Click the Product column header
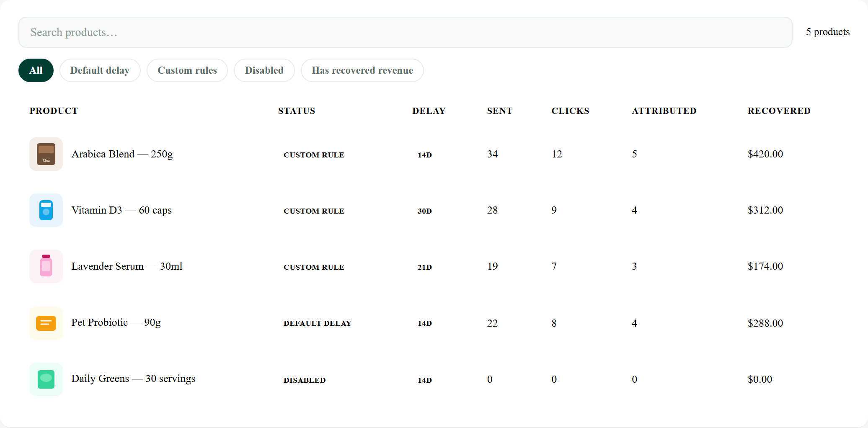This screenshot has height=428, width=868. point(54,111)
